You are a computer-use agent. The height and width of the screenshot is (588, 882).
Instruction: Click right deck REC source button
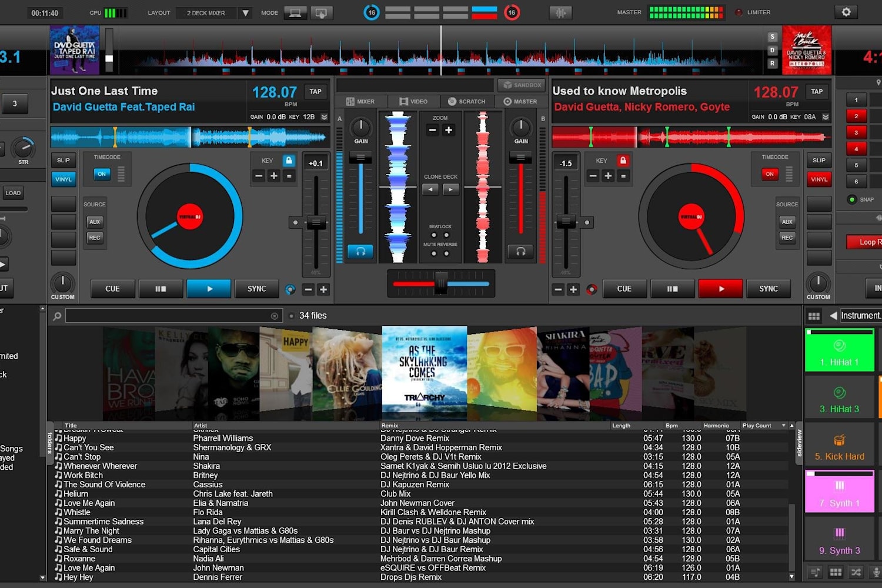point(787,238)
